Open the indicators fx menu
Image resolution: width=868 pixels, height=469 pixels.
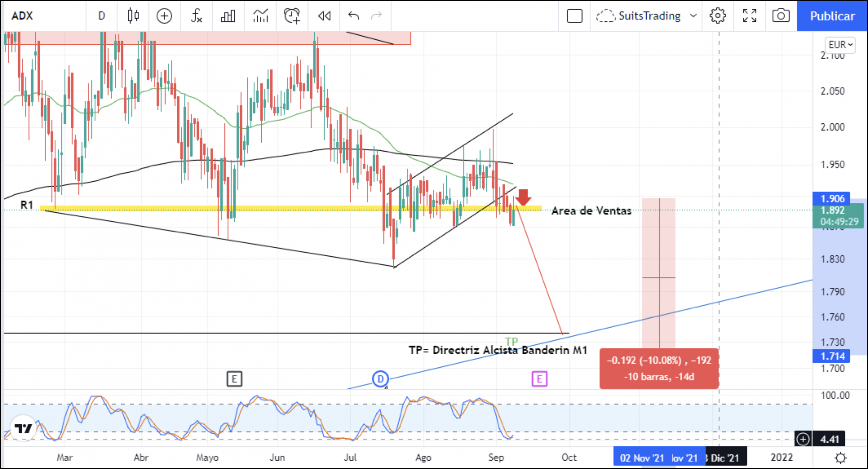tap(196, 16)
